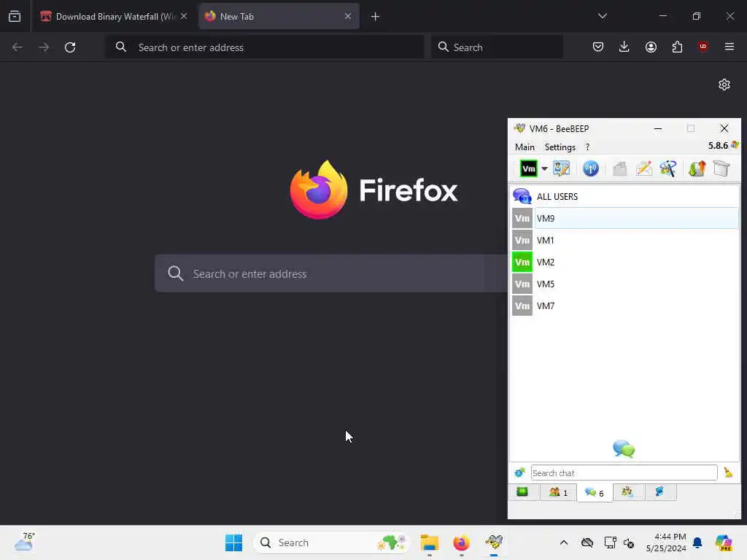
Task: Click the Firefox View icon in the tab strip
Action: coord(15,17)
